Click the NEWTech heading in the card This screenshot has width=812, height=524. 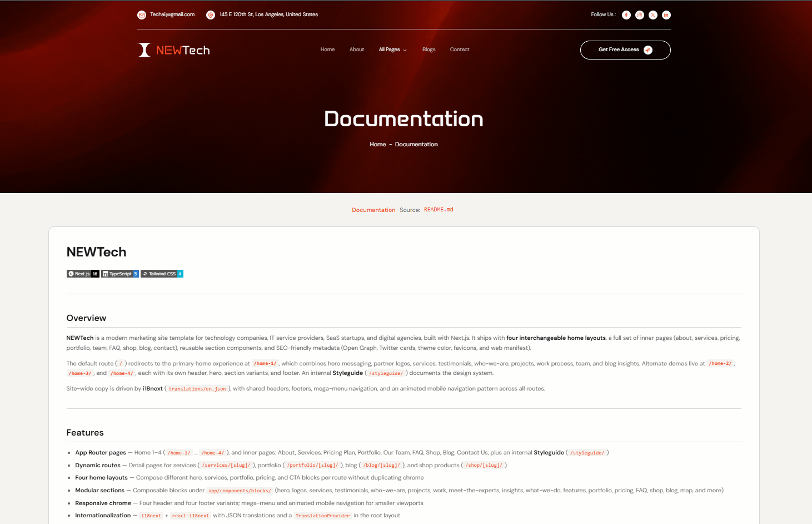[x=96, y=252]
